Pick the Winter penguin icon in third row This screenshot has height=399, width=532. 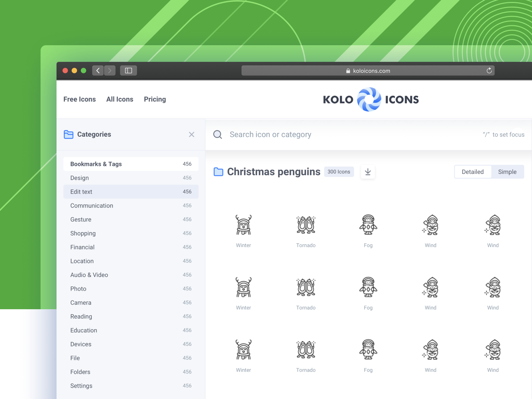tap(243, 349)
